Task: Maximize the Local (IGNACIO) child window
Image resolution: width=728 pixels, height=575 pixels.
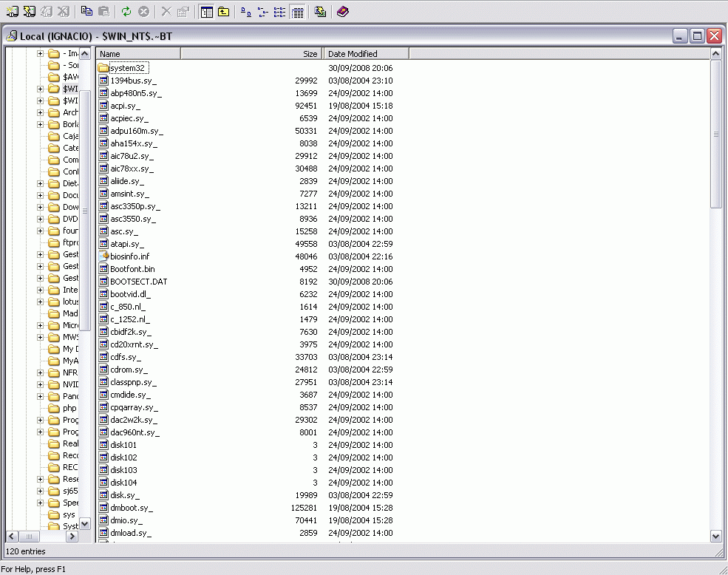Action: point(697,35)
